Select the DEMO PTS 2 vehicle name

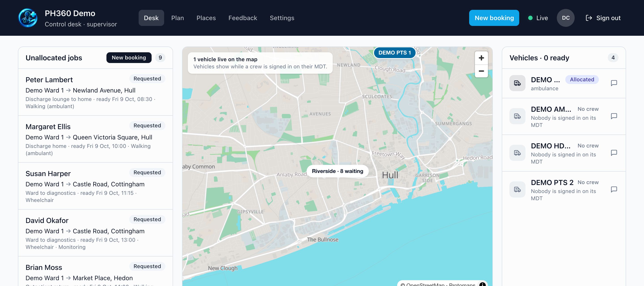coord(552,183)
